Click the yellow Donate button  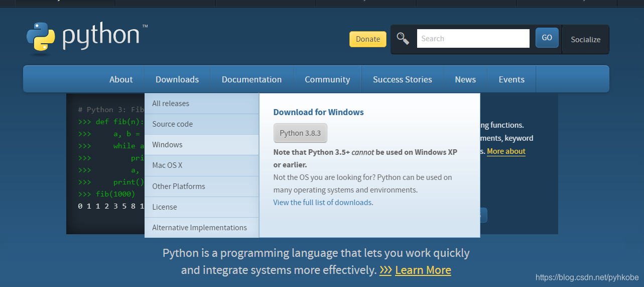pyautogui.click(x=368, y=39)
